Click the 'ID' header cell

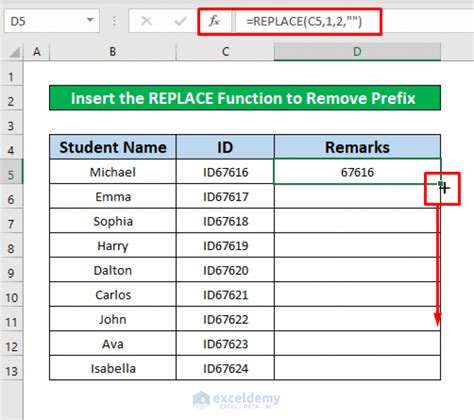pos(225,147)
